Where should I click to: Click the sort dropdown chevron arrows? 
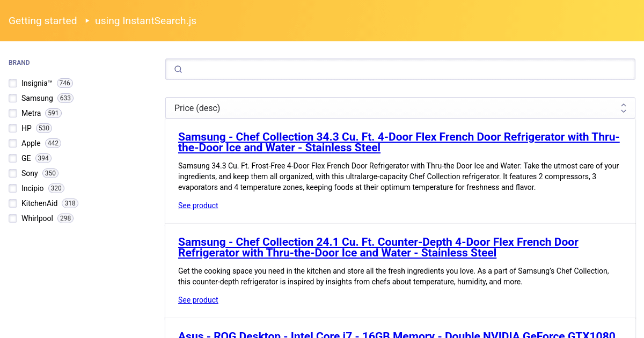624,108
